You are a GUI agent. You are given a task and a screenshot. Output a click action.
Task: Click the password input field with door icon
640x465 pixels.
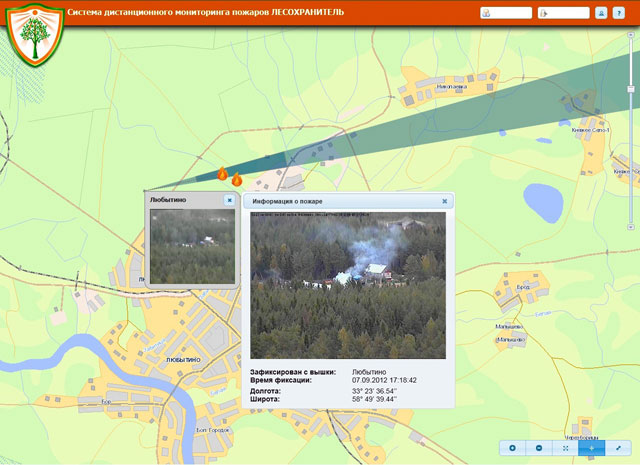coord(564,13)
